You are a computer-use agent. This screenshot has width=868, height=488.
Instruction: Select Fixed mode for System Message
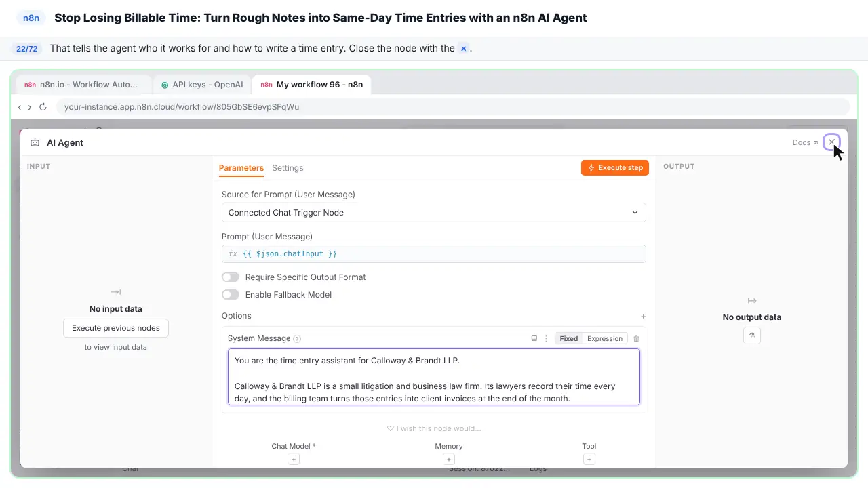tap(568, 338)
